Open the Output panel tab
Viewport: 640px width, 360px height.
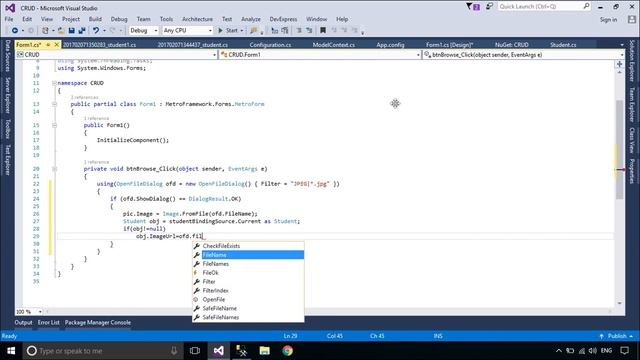coord(23,322)
